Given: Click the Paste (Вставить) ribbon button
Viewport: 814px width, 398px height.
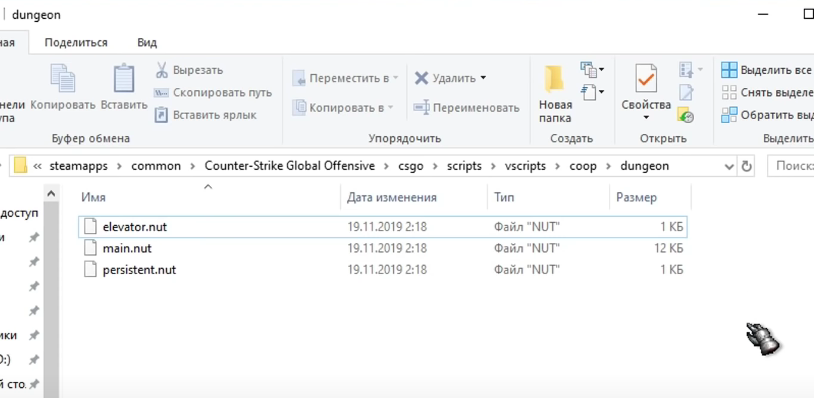Looking at the screenshot, I should pyautogui.click(x=124, y=87).
